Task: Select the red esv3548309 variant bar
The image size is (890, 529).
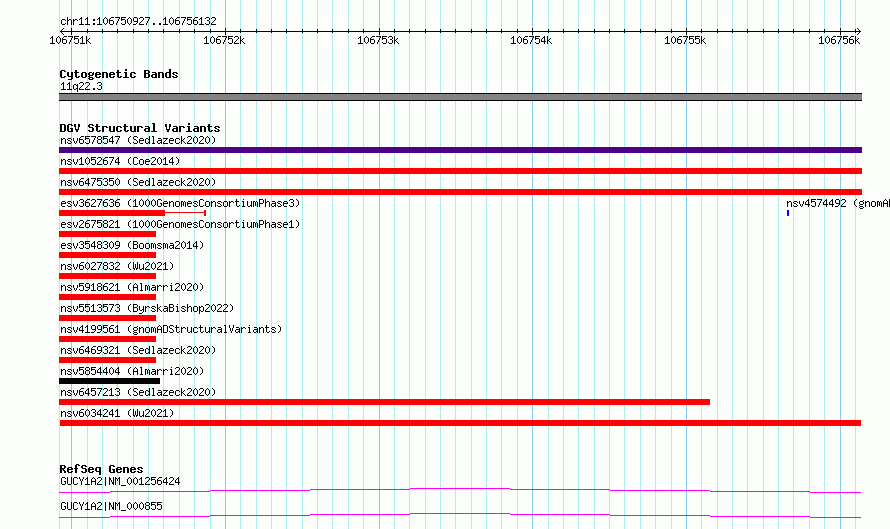Action: click(107, 255)
